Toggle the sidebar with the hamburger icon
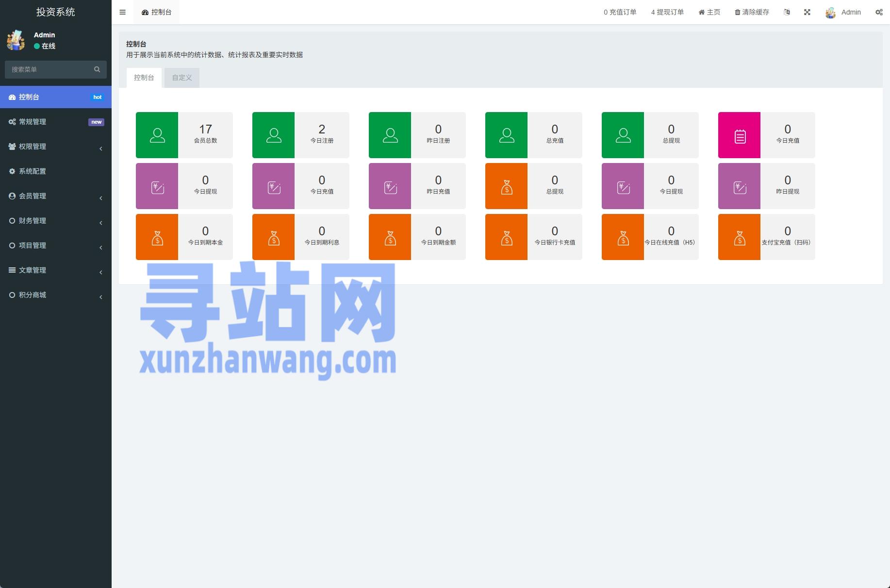This screenshot has height=588, width=890. [122, 12]
